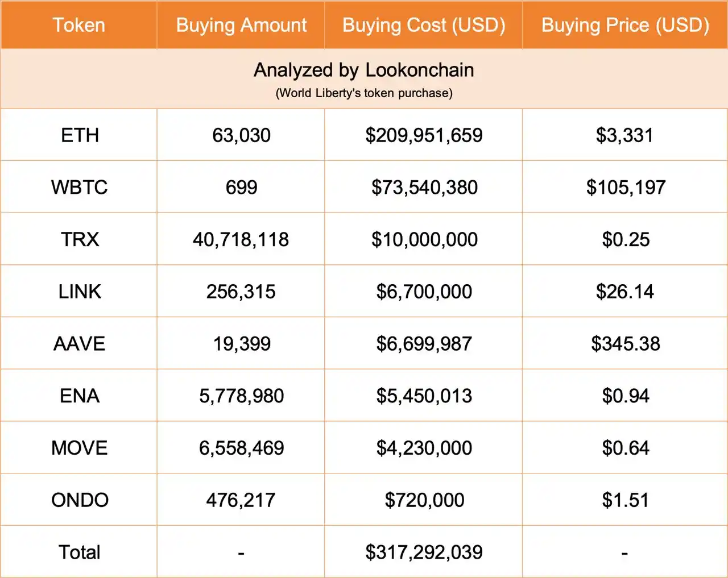Screen dimensions: 728x578
Task: Select the WBTC buying price $105,197
Action: 626,188
